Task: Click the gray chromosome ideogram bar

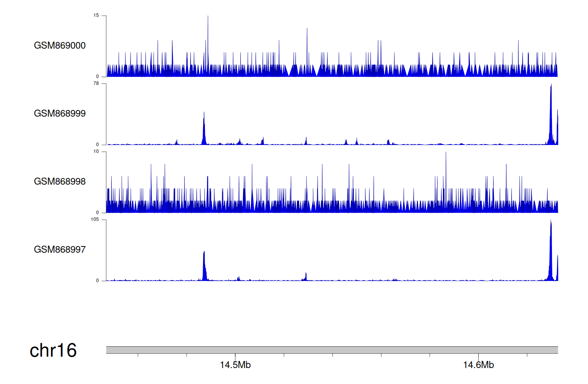Action: point(332,350)
